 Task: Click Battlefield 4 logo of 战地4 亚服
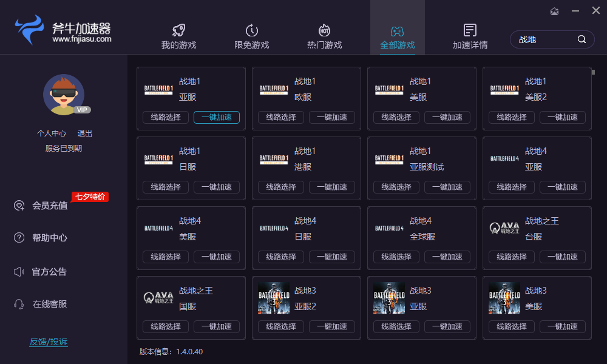point(504,158)
